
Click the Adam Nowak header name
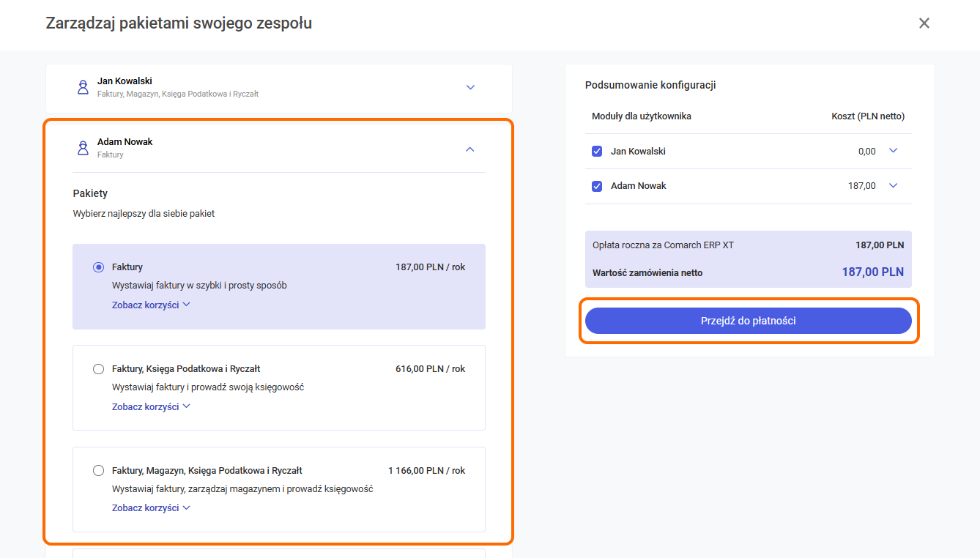click(x=125, y=142)
